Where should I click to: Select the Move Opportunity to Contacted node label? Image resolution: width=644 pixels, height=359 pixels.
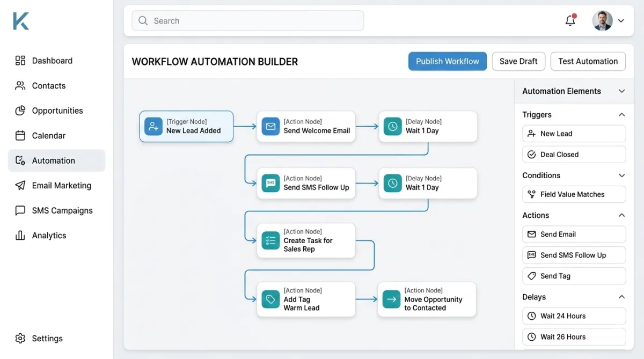point(433,304)
